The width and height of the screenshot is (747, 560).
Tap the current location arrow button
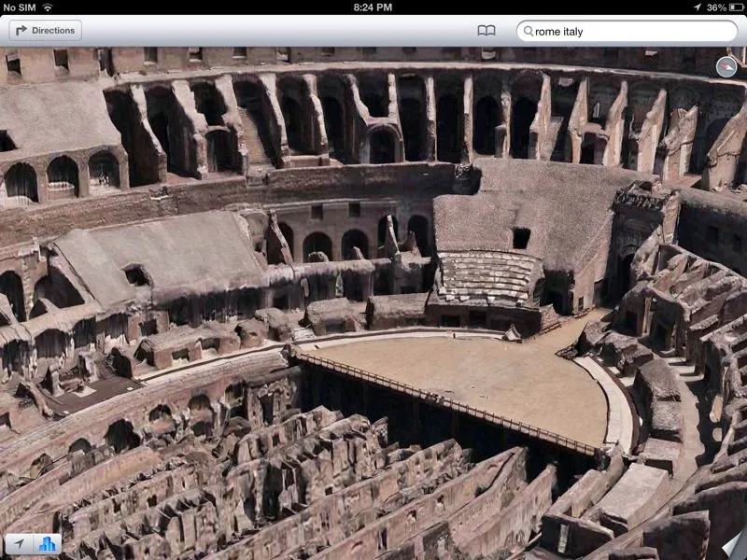[x=19, y=543]
